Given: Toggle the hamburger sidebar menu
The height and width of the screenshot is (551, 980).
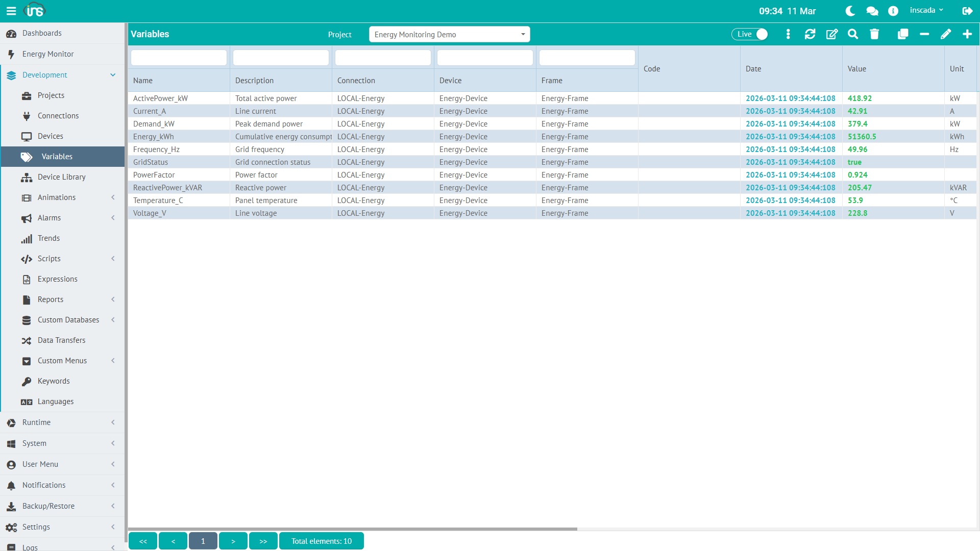Looking at the screenshot, I should (11, 11).
